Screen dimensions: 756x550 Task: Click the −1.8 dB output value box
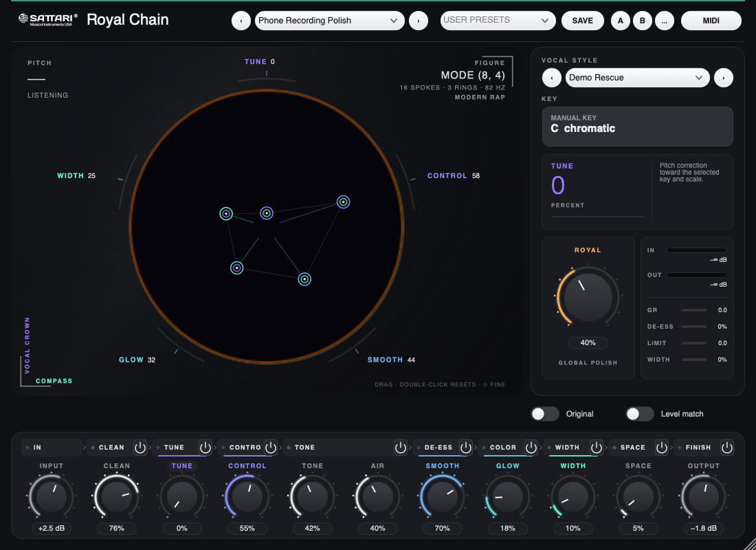704,528
